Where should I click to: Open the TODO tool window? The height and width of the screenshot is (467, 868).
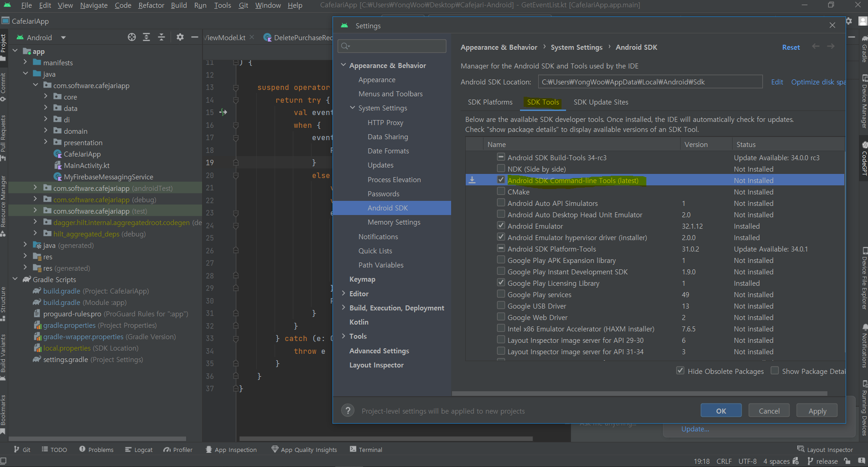click(54, 450)
